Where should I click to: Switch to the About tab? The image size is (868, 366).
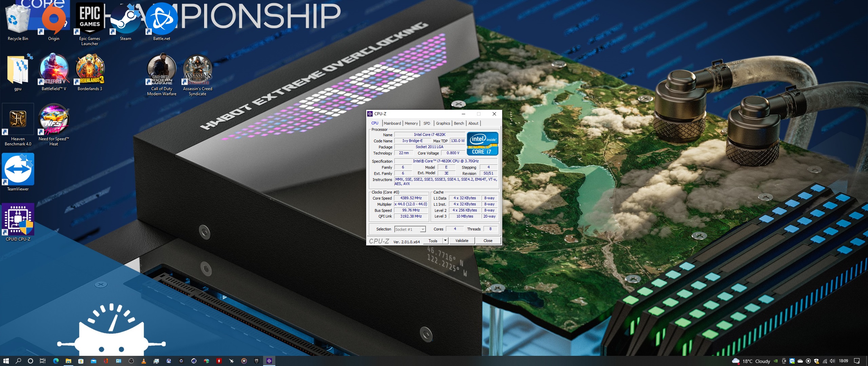pyautogui.click(x=473, y=123)
